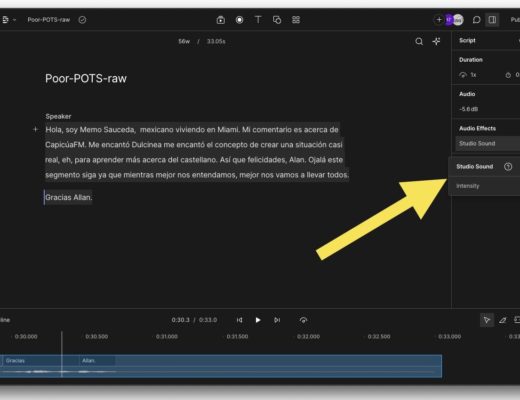Select the Text tool icon
Screen dimensions: 520x400
(258, 20)
